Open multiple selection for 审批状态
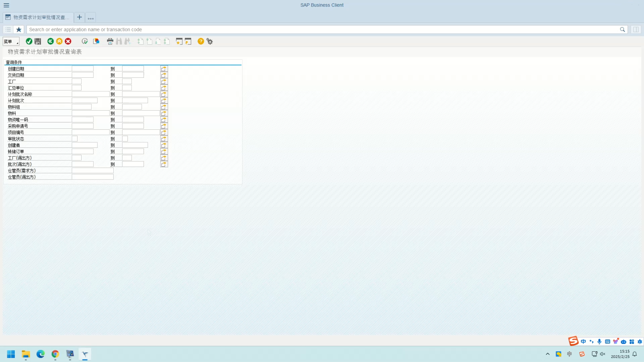This screenshot has height=362, width=644. 164,139
